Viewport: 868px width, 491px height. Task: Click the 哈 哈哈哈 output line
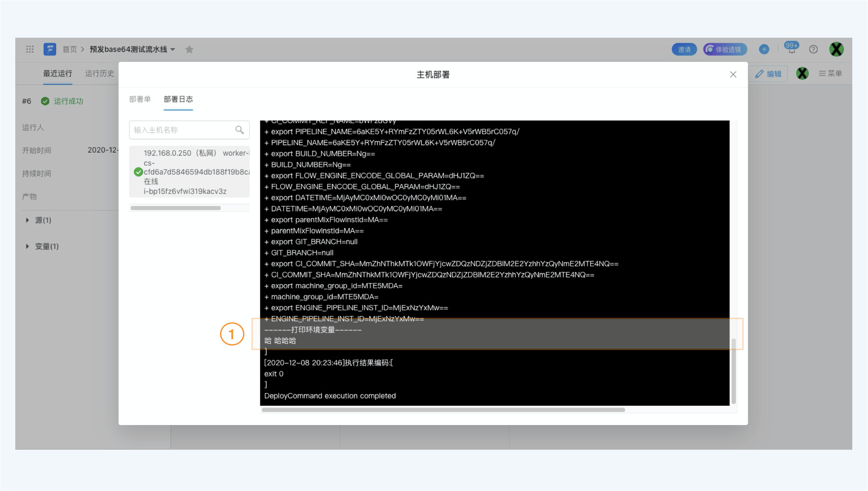(x=280, y=341)
